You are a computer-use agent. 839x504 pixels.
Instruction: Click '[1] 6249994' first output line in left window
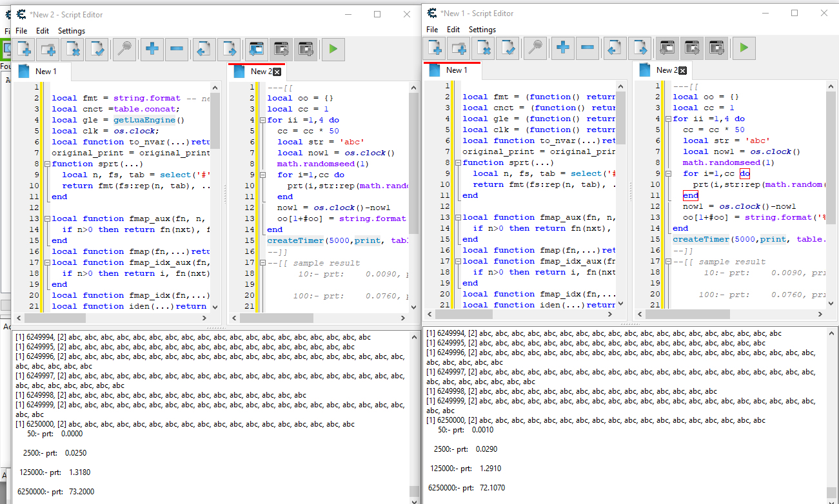click(x=193, y=337)
